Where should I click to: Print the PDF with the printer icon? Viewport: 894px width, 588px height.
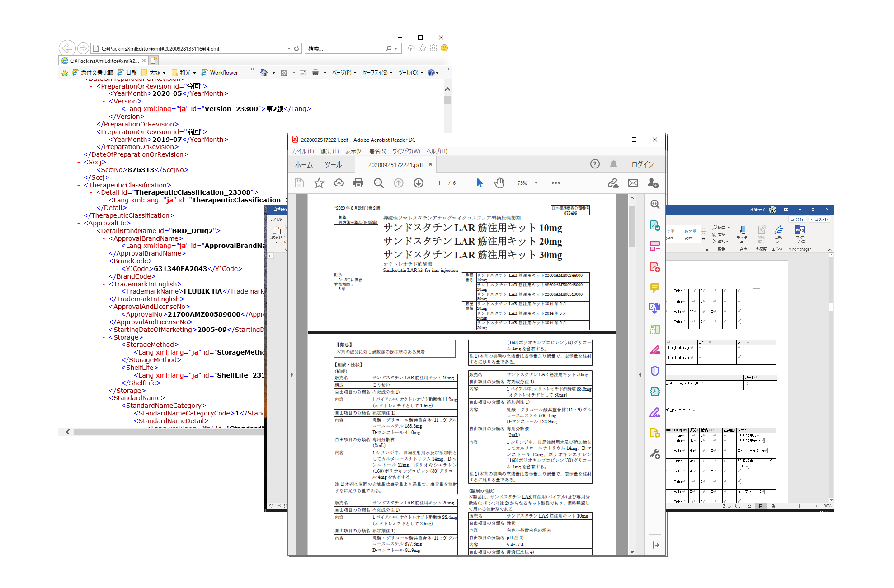coord(358,183)
